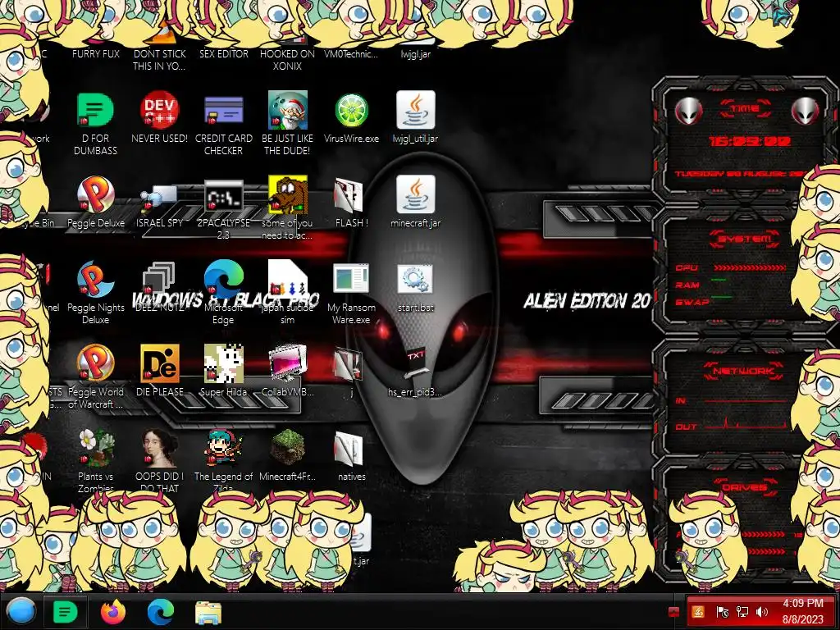Click the NETWORK header in the widget

point(743,371)
